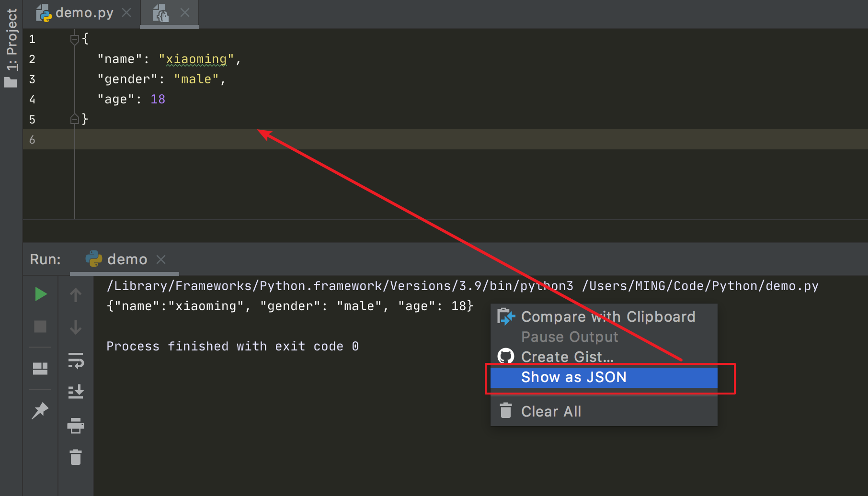Click fold end marker at line 5
Image resolution: width=868 pixels, height=496 pixels.
click(x=74, y=119)
